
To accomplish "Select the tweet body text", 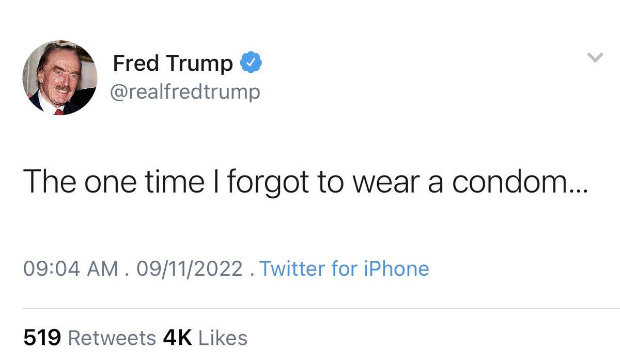I will tap(305, 183).
